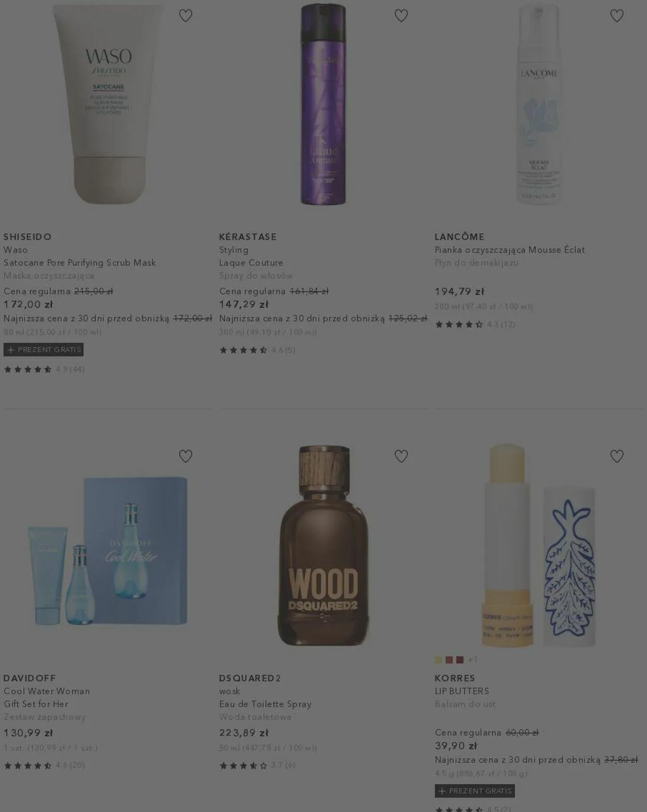The image size is (647, 812).
Task: Toggle wishlist heart on Lancôme Mousse Éclat
Action: [617, 16]
